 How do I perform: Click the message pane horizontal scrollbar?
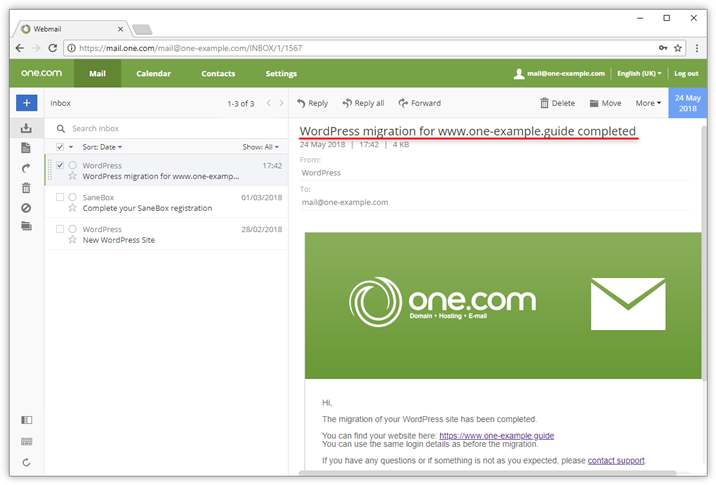[x=488, y=473]
